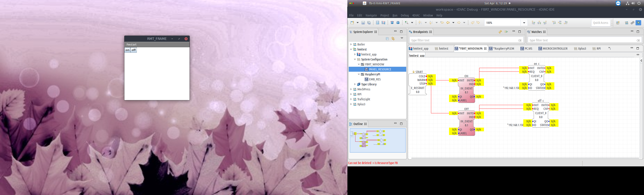
Task: Clear the Watches filter text
Action: [638, 40]
